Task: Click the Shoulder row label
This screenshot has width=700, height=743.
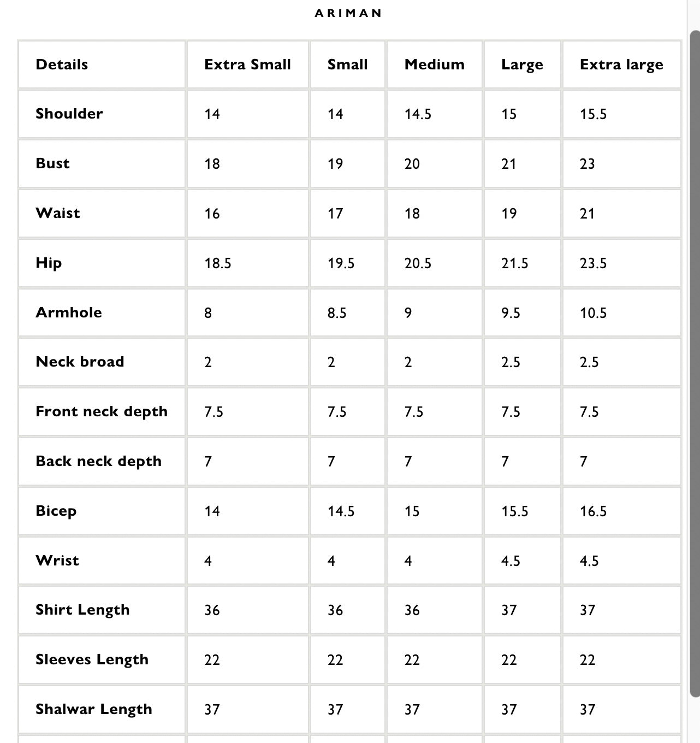Action: tap(69, 114)
